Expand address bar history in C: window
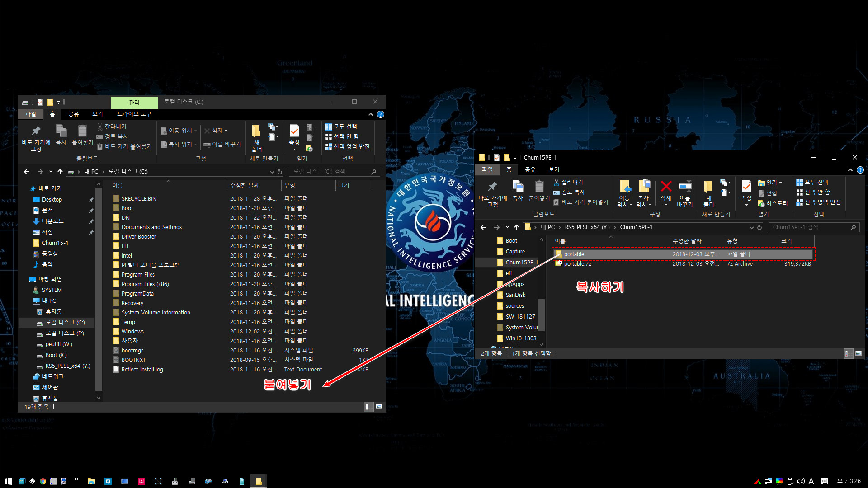The height and width of the screenshot is (488, 868). (x=272, y=172)
